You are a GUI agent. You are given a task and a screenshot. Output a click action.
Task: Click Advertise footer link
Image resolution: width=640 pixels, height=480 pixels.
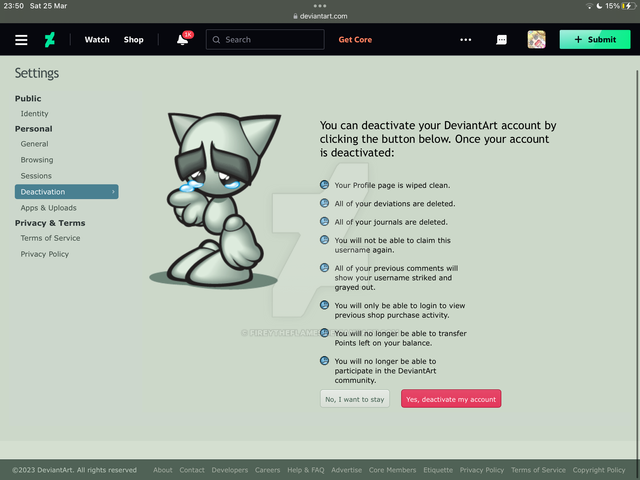[347, 470]
